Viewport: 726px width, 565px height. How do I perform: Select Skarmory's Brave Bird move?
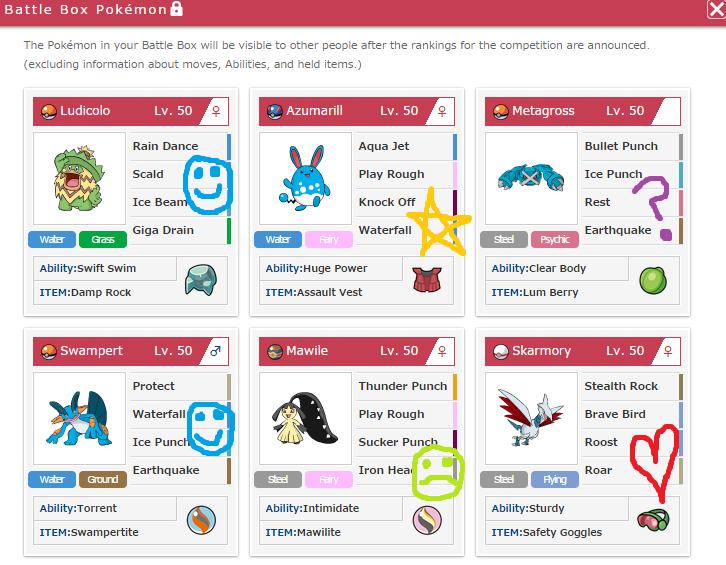(x=632, y=414)
